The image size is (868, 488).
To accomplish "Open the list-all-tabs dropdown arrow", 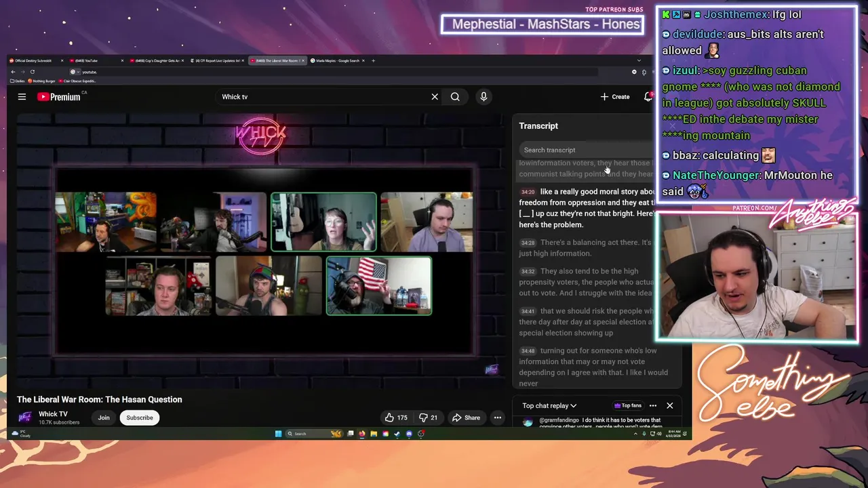I will [639, 60].
